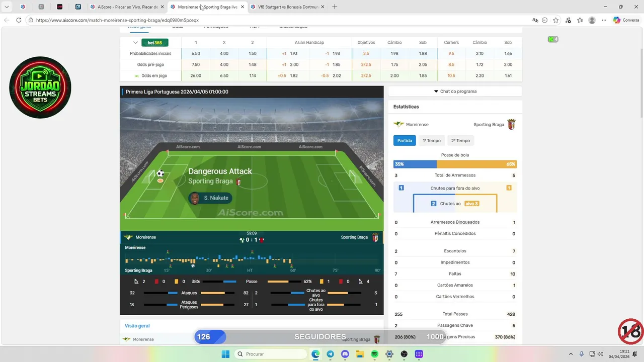Image resolution: width=644 pixels, height=362 pixels.
Task: Click the ball possession bar in Estatísticas
Action: pos(455,164)
